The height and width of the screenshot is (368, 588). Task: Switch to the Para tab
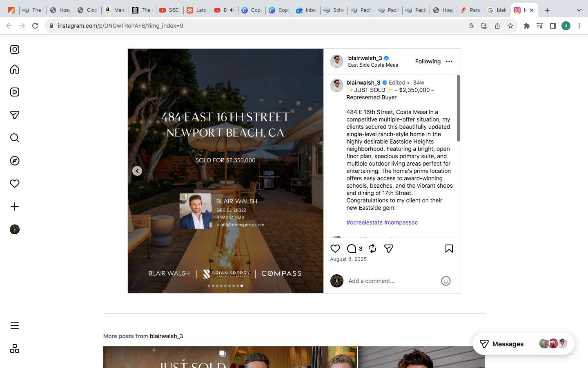(x=470, y=10)
